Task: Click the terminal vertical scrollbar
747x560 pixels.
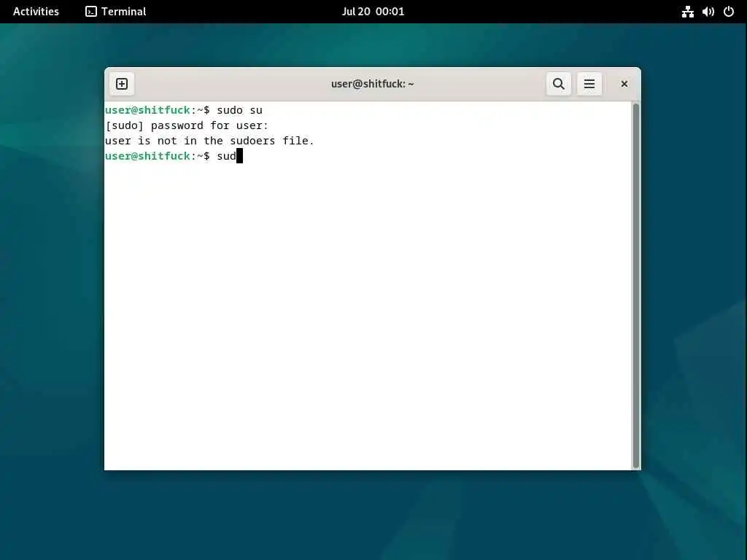Action: [635, 286]
